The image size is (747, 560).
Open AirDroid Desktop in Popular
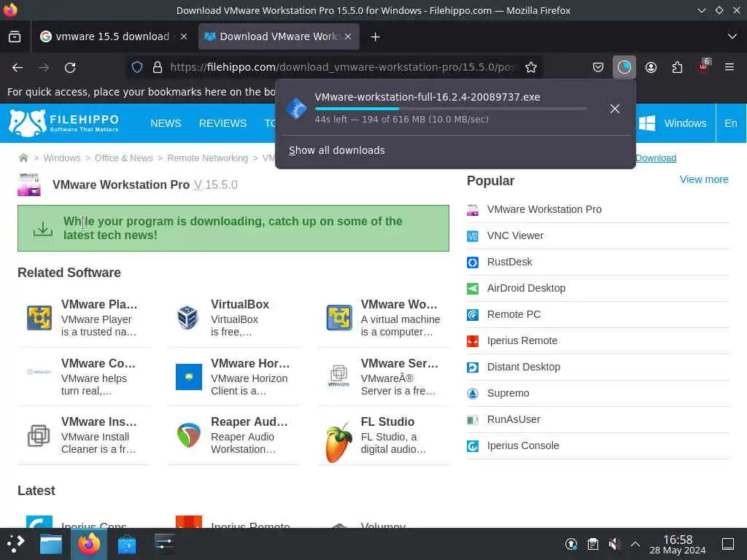(x=526, y=288)
